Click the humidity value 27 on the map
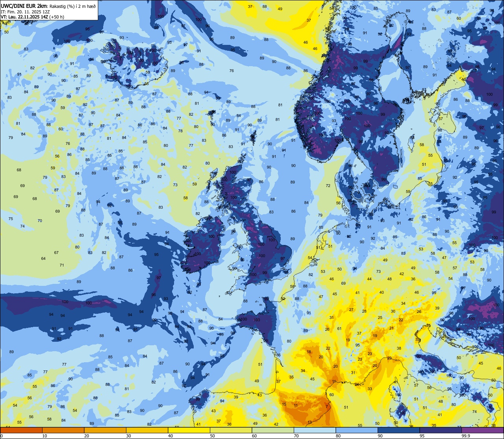 pos(351,309)
